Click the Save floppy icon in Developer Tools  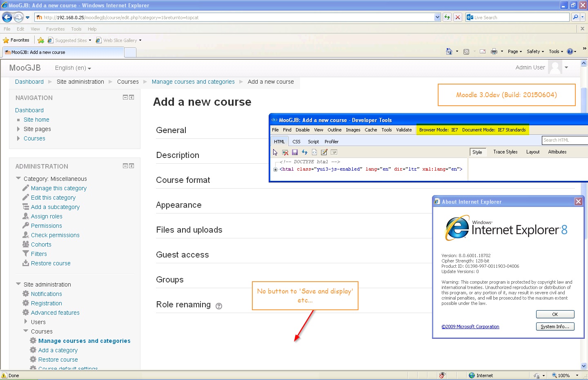pyautogui.click(x=295, y=152)
